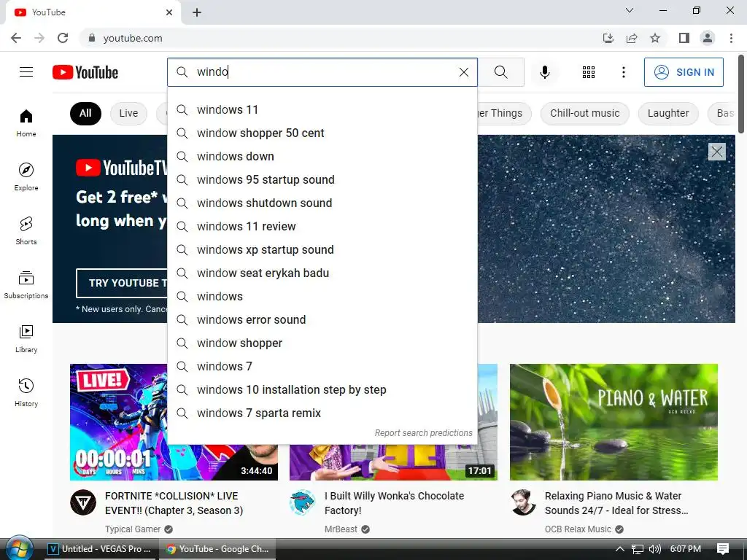Screen dimensions: 747x560
Task: Open a new browser tab
Action: coord(197,12)
